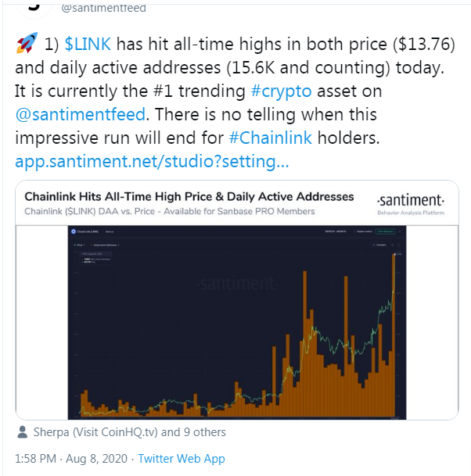The width and height of the screenshot is (471, 476).
Task: Follow the app.santiment.net studio link
Action: pyautogui.click(x=151, y=163)
